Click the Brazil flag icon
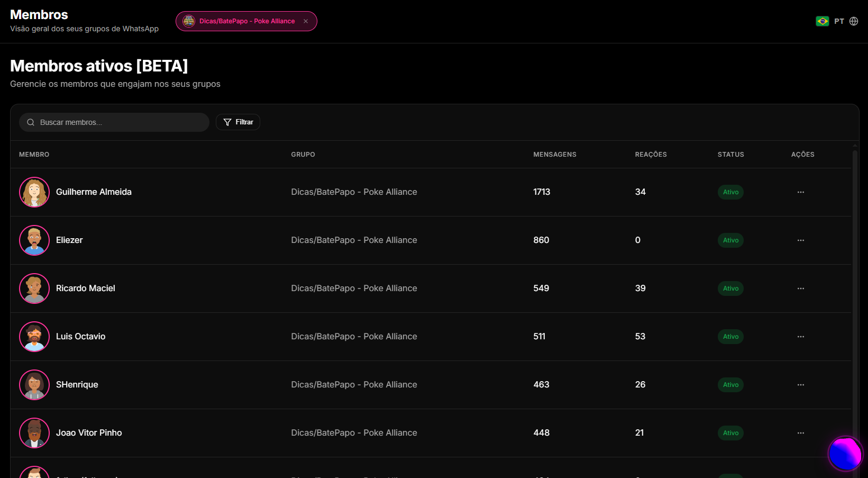Viewport: 868px width, 478px height. [823, 21]
